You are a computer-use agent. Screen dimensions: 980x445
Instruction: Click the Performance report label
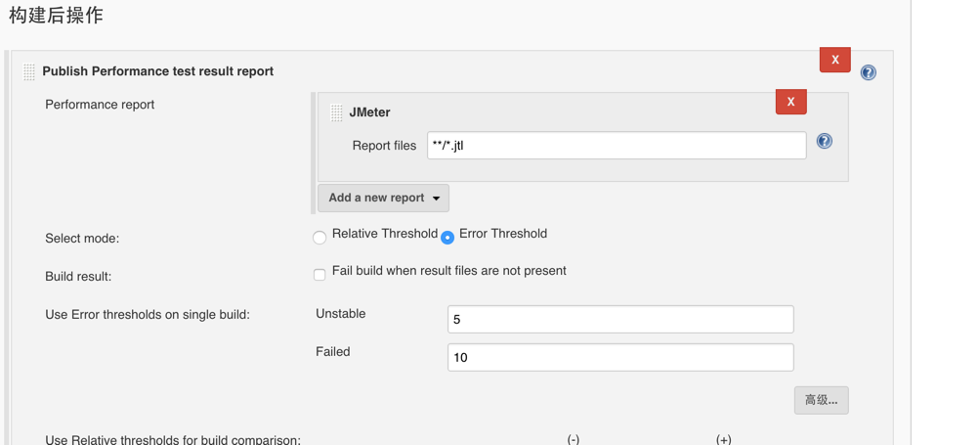point(100,105)
